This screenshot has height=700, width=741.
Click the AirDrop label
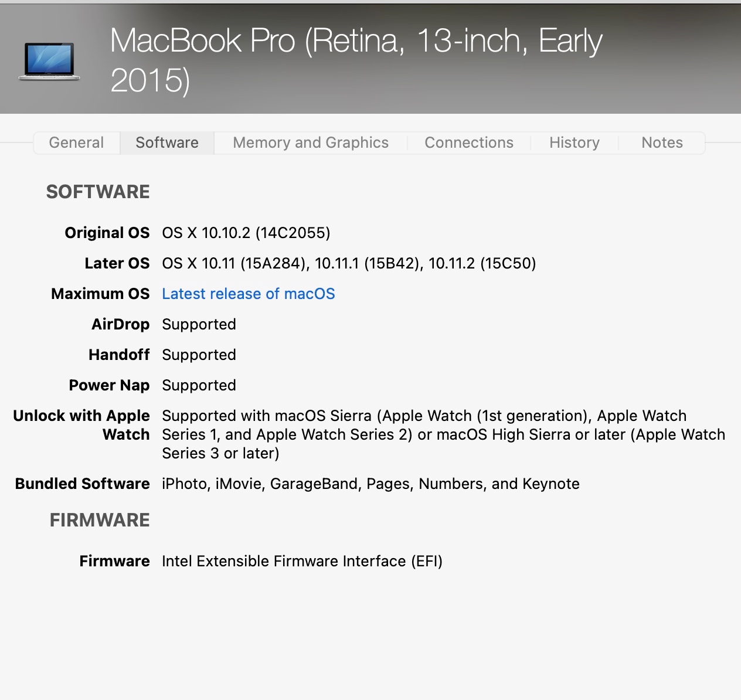[x=120, y=324]
